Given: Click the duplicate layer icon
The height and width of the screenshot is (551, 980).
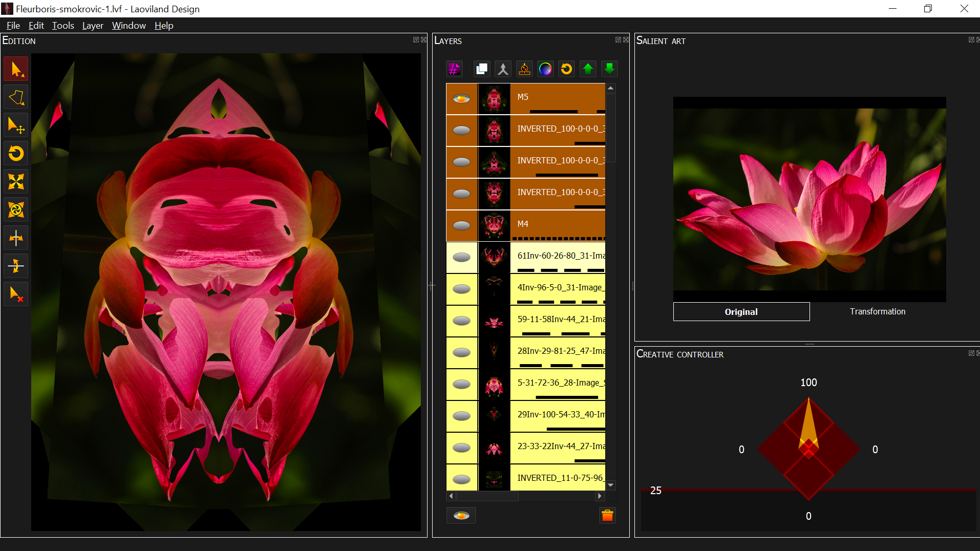Looking at the screenshot, I should pyautogui.click(x=481, y=69).
